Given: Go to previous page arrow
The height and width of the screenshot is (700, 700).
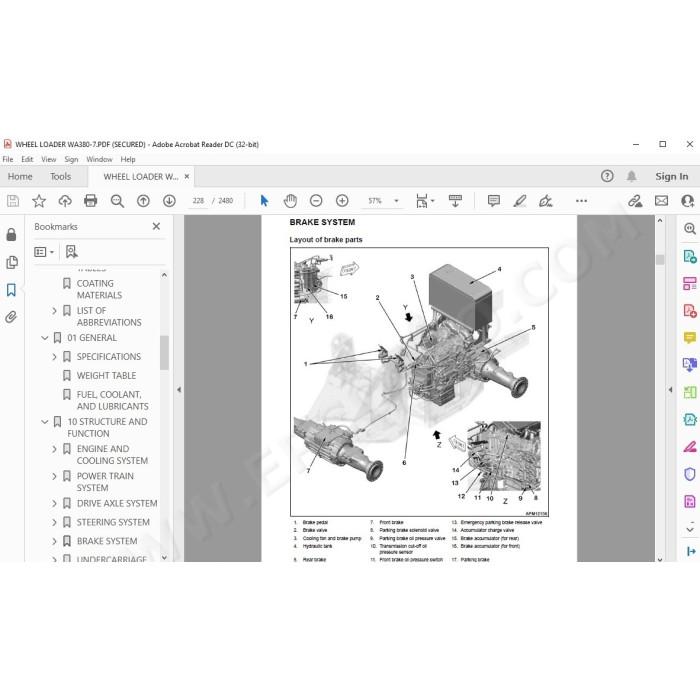Looking at the screenshot, I should pos(143,201).
